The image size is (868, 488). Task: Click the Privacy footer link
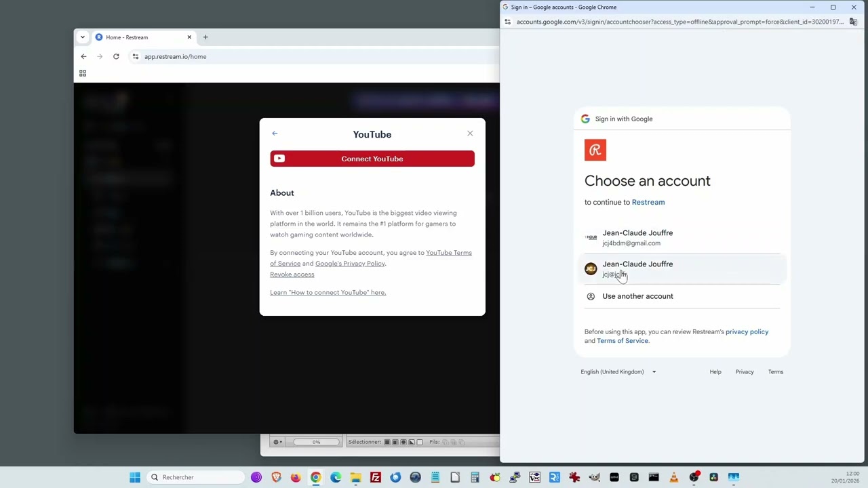coord(745,372)
